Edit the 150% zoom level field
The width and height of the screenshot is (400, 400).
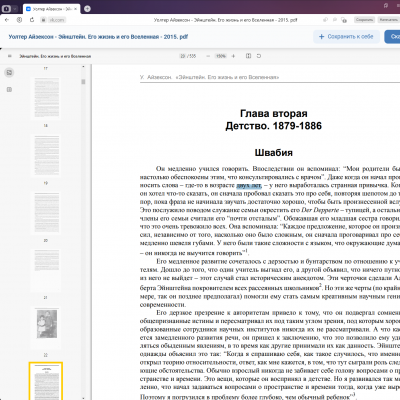pos(221,56)
